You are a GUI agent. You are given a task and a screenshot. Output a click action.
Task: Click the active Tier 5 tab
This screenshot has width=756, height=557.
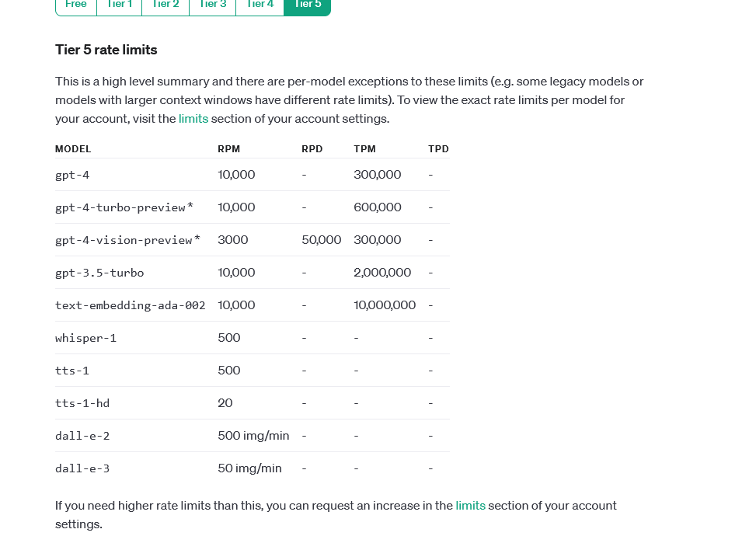tap(307, 5)
